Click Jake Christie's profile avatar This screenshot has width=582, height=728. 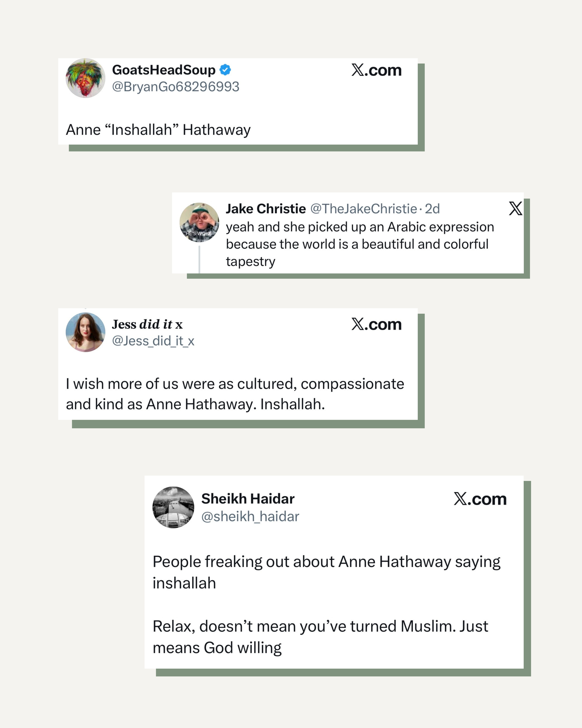click(199, 222)
